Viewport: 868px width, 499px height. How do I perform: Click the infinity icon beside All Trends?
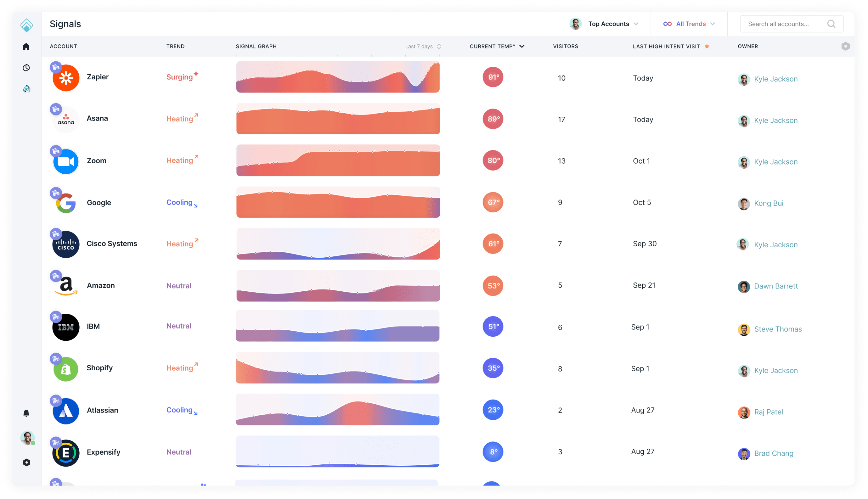click(667, 24)
